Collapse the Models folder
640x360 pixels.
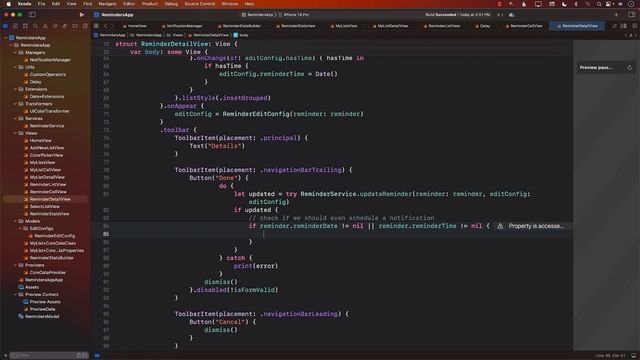tap(16, 221)
